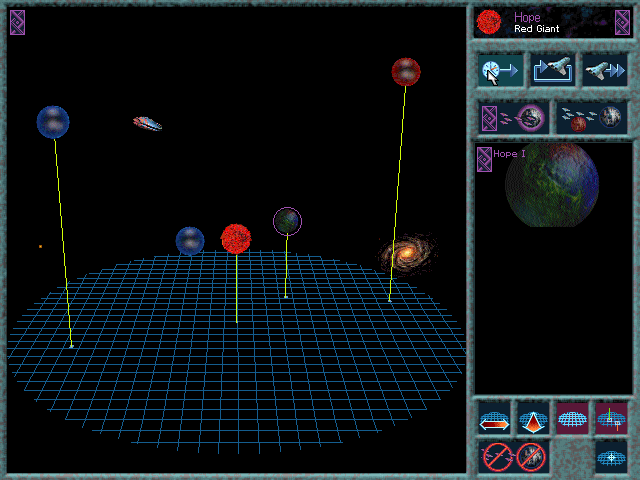
Task: Click the orange cone tilt view icon
Action: click(533, 418)
